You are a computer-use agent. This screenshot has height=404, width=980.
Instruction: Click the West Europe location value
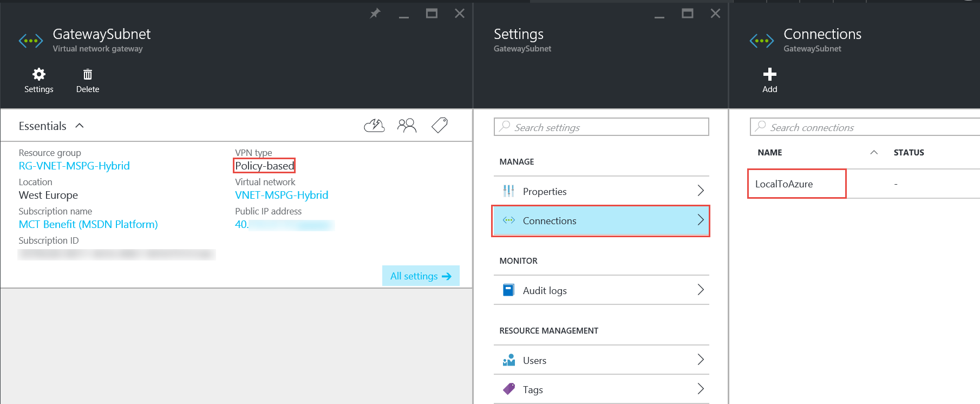point(48,195)
